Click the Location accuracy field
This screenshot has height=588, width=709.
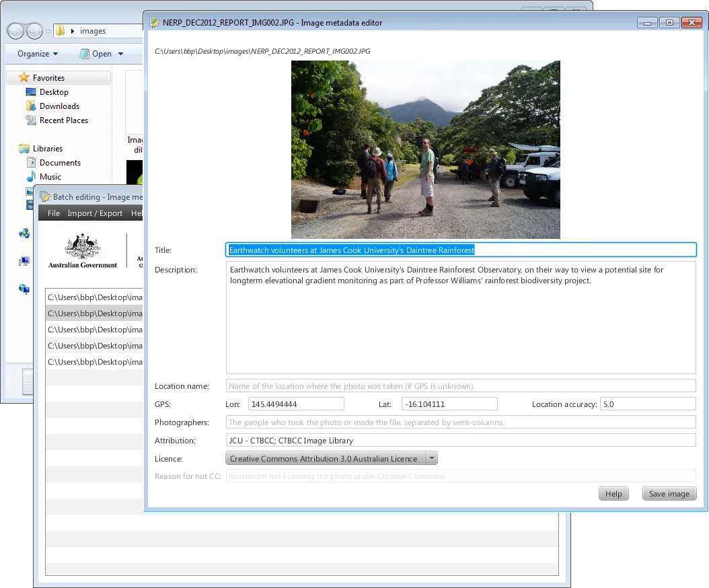tap(648, 404)
